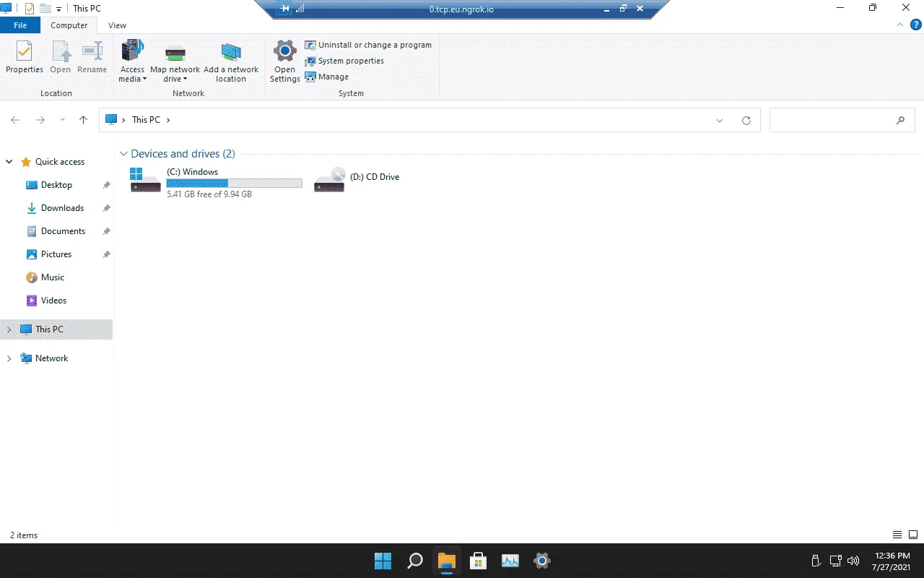The height and width of the screenshot is (578, 924).
Task: Switch to Large icons view in status bar
Action: [x=913, y=535]
